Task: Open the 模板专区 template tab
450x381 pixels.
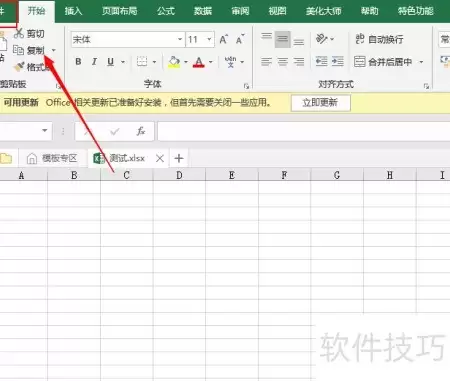Action: 52,158
